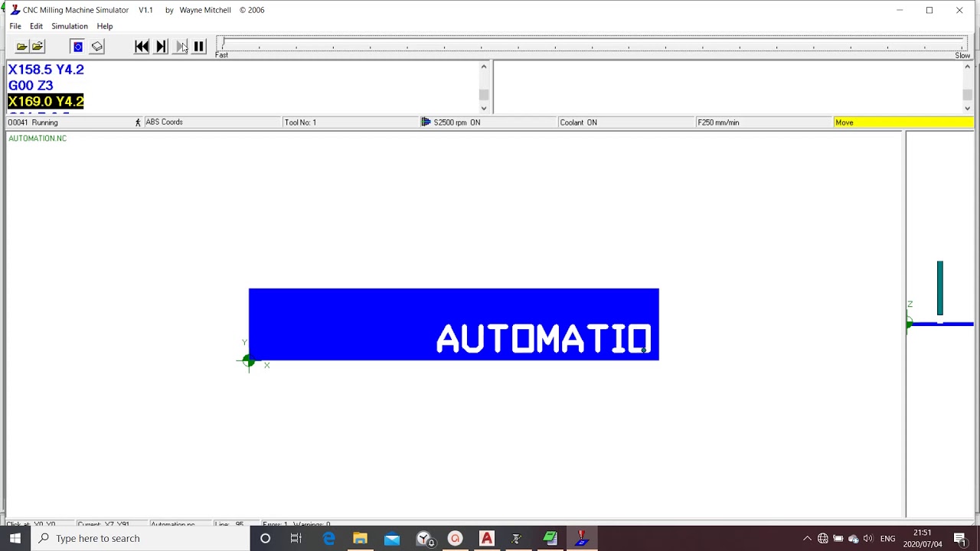Maximize the CNC Simulator window
This screenshot has width=980, height=551.
coord(929,10)
